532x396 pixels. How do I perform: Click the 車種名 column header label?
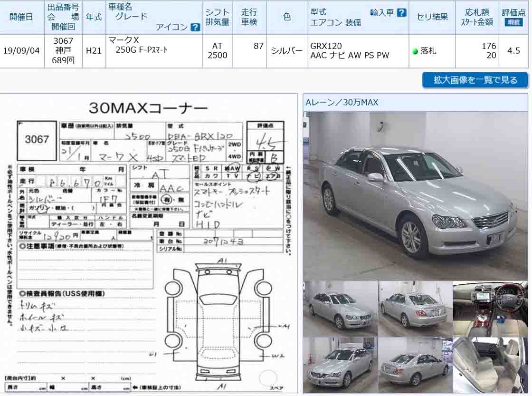click(x=120, y=7)
